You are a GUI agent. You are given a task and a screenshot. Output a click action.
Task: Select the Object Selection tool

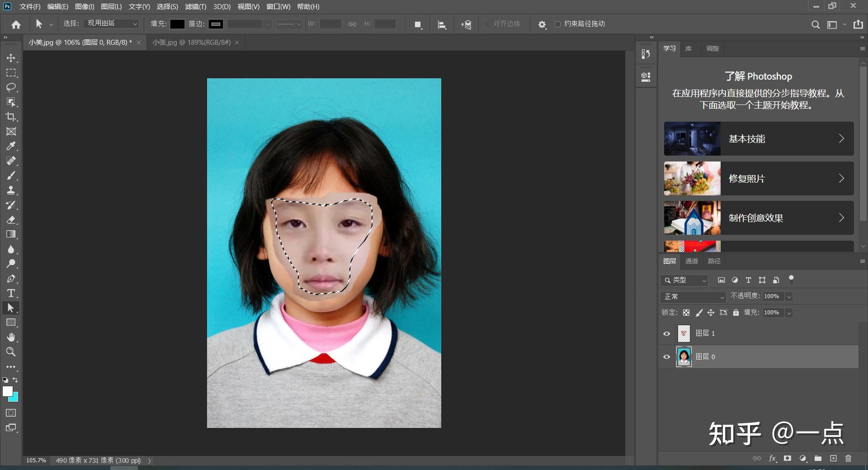tap(11, 102)
